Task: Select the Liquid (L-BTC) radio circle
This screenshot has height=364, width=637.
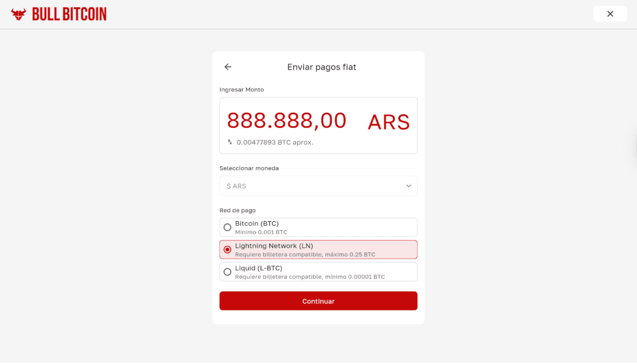Action: [227, 272]
